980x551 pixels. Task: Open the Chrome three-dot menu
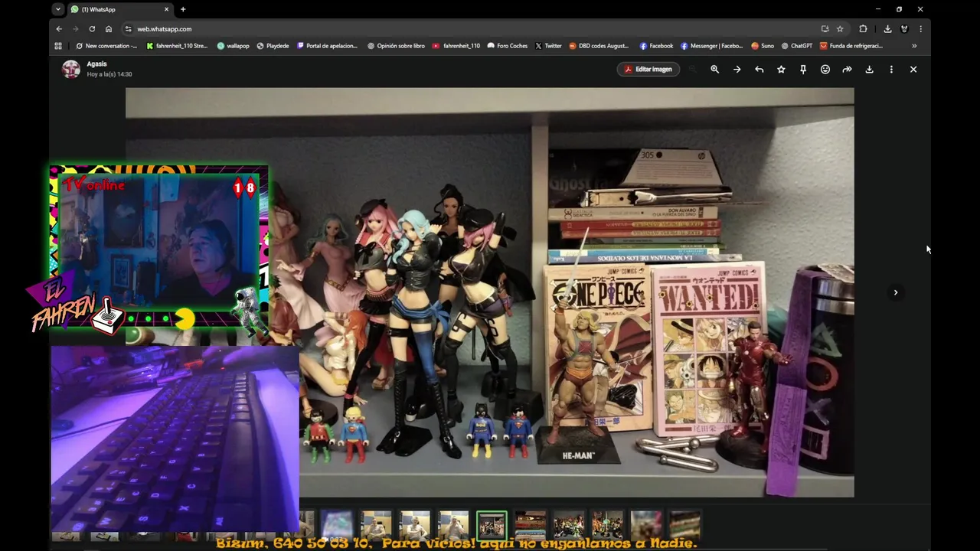[920, 29]
